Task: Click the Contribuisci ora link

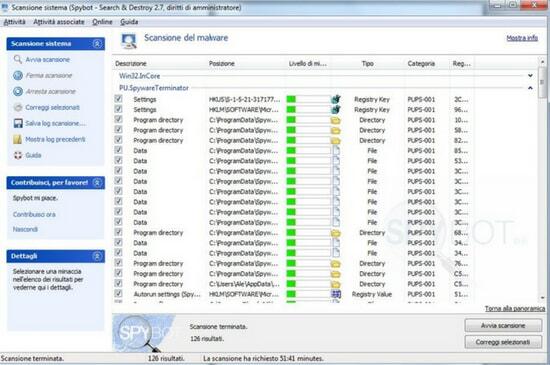Action: (x=34, y=214)
